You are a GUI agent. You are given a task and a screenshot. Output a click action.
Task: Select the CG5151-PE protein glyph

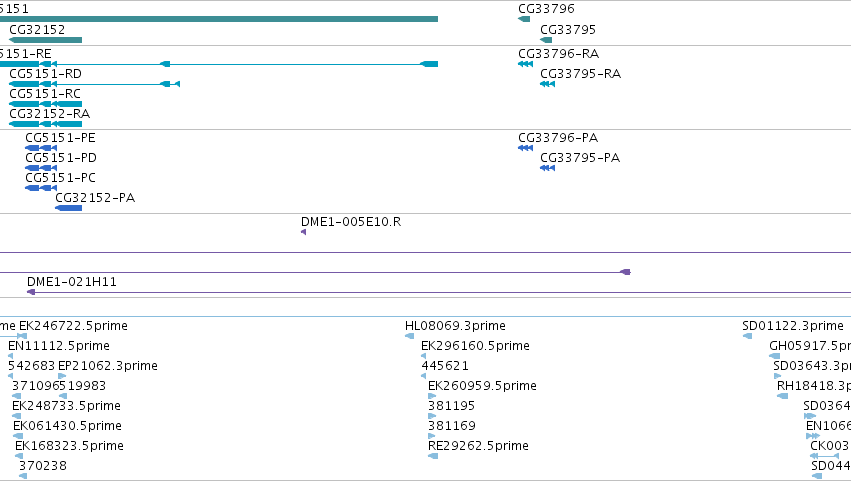tap(41, 148)
